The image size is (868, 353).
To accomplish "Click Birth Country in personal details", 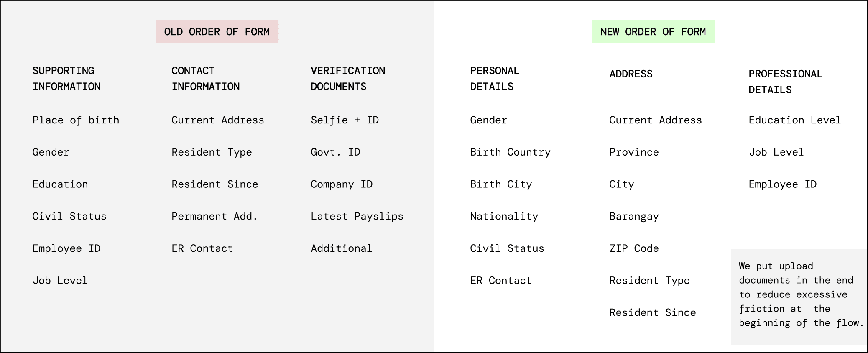I will (x=510, y=152).
